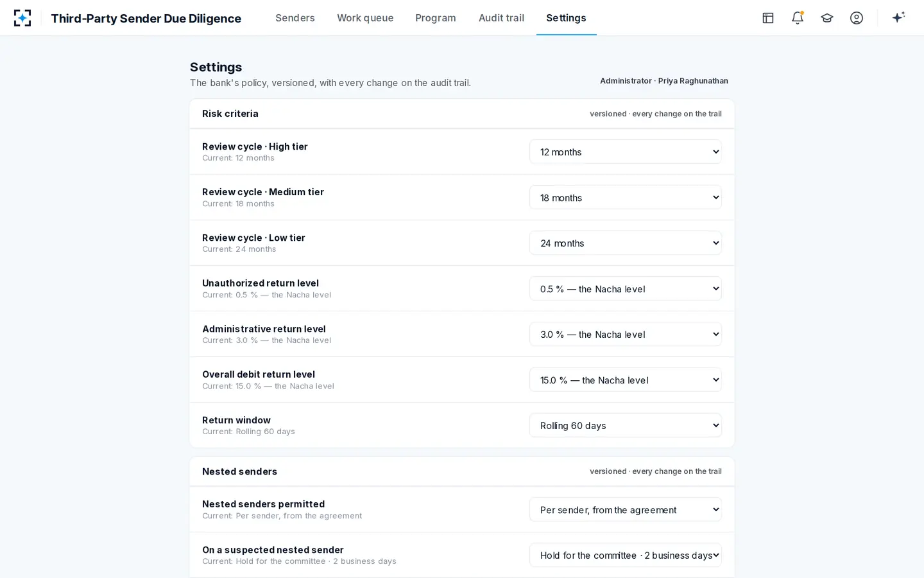Click the 'Settings' page heading

coord(216,67)
